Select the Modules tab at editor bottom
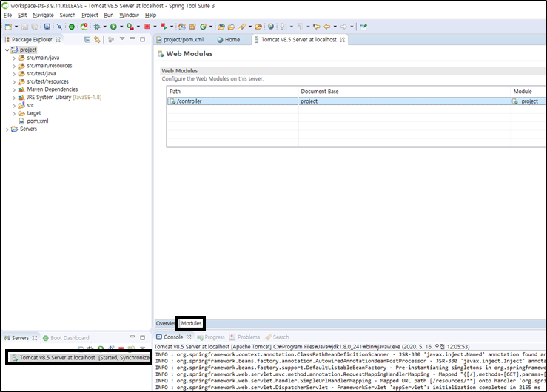This screenshot has height=392, width=547. pos(191,323)
